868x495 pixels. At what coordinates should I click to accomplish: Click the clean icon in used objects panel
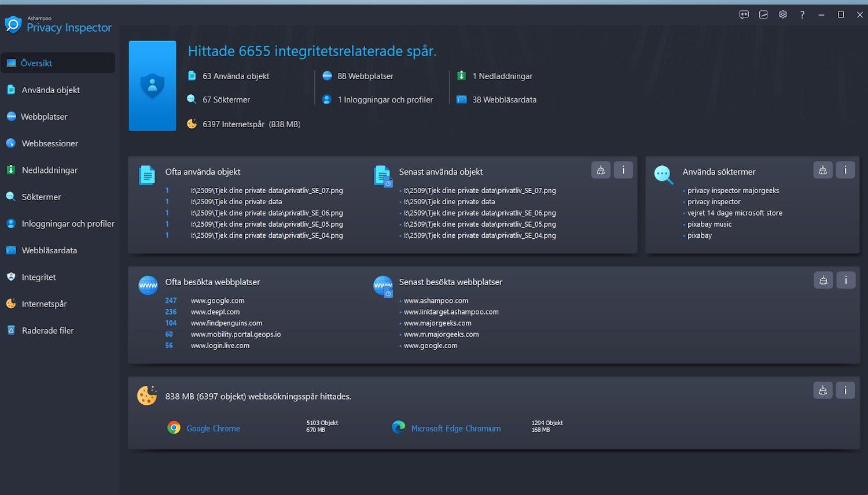[x=601, y=170]
